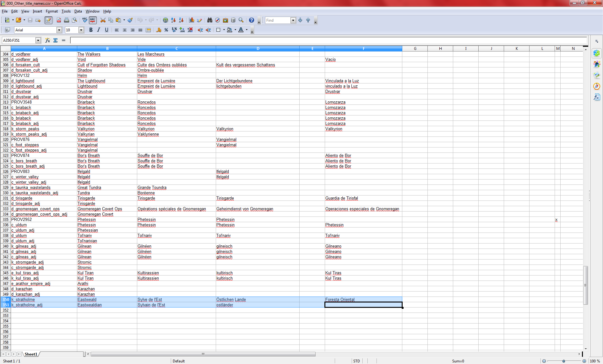Click Find Previous up arrow button
Screen dimensions: 603x364
tap(308, 20)
